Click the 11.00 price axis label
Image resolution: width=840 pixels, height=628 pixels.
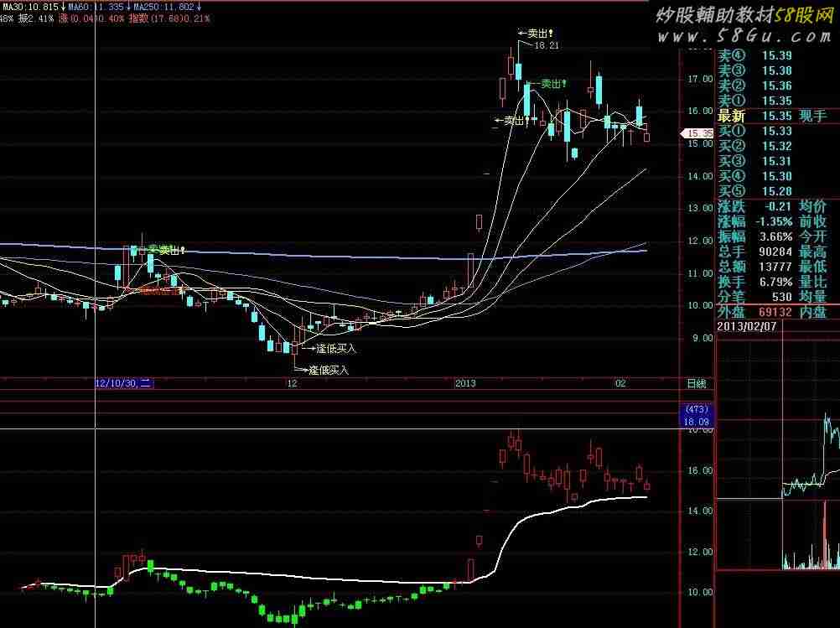pos(700,273)
